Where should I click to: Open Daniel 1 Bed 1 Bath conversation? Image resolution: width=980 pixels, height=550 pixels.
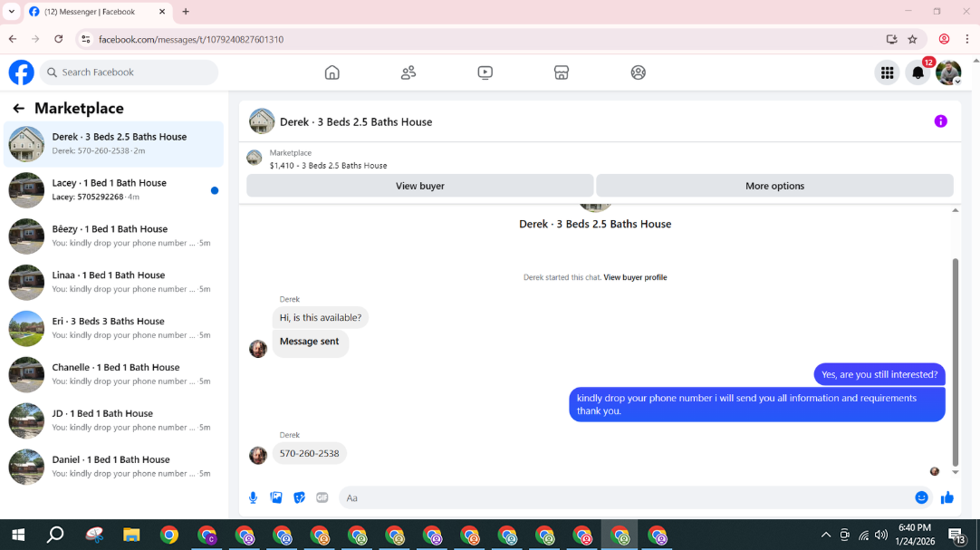click(114, 467)
